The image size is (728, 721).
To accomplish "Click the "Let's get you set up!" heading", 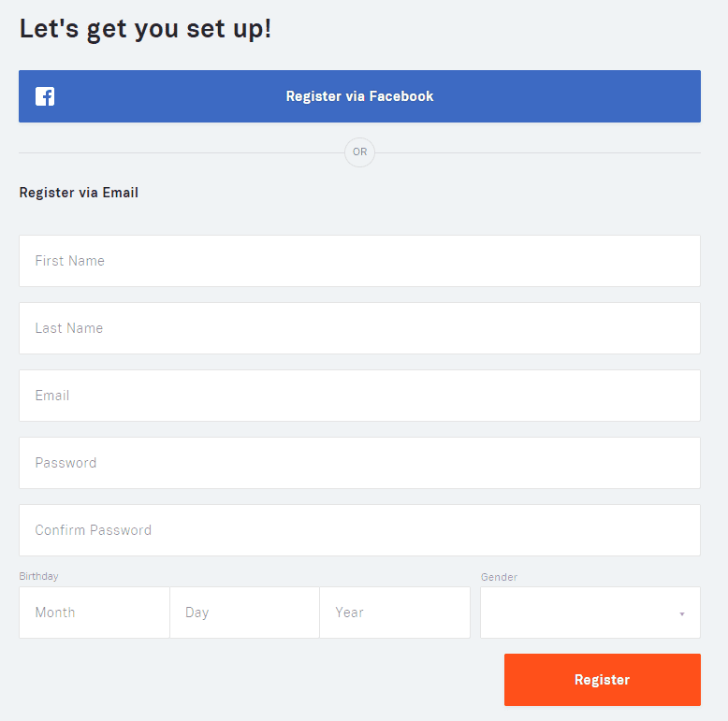I will pyautogui.click(x=145, y=29).
